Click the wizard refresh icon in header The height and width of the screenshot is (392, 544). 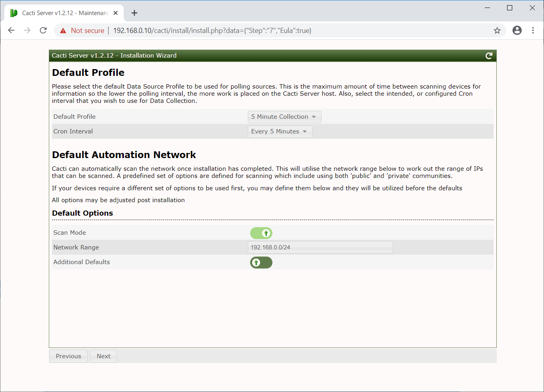pos(489,56)
